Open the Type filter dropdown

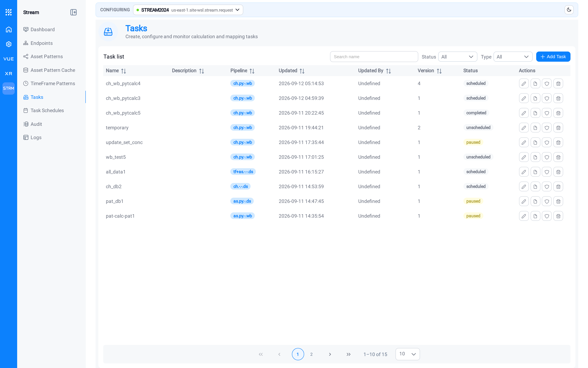click(513, 57)
